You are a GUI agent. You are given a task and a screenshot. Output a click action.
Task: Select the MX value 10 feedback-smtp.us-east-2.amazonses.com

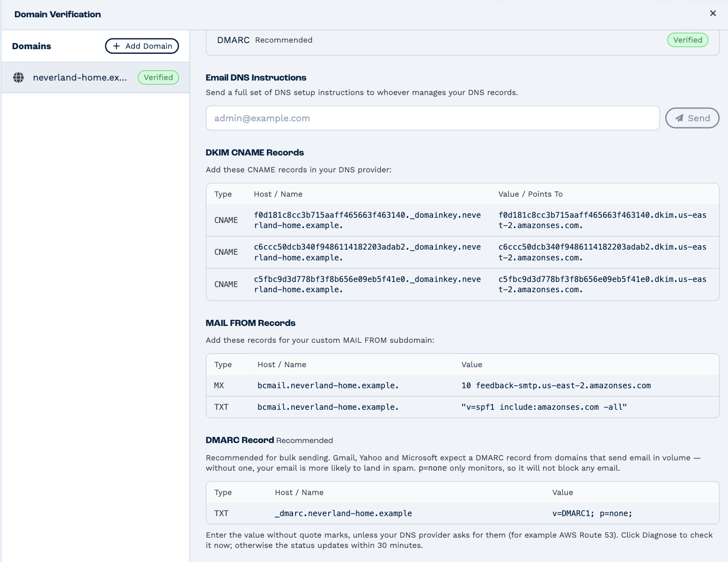pos(556,386)
